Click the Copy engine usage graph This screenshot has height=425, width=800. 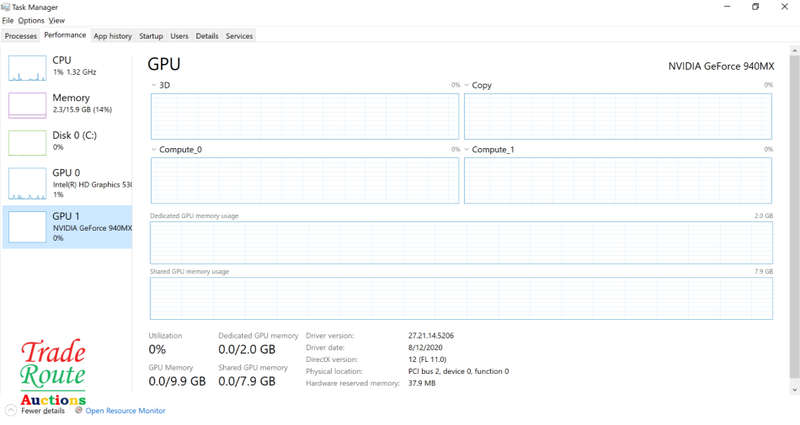(618, 116)
